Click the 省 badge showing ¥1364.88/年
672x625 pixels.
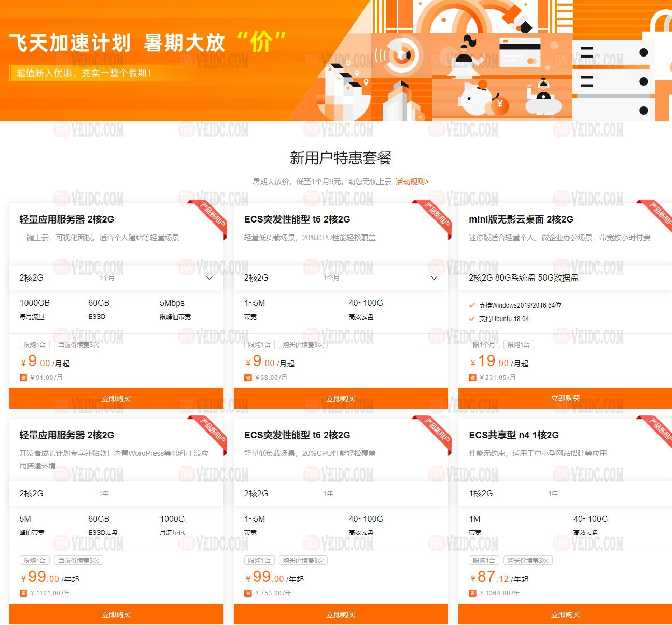(x=472, y=593)
